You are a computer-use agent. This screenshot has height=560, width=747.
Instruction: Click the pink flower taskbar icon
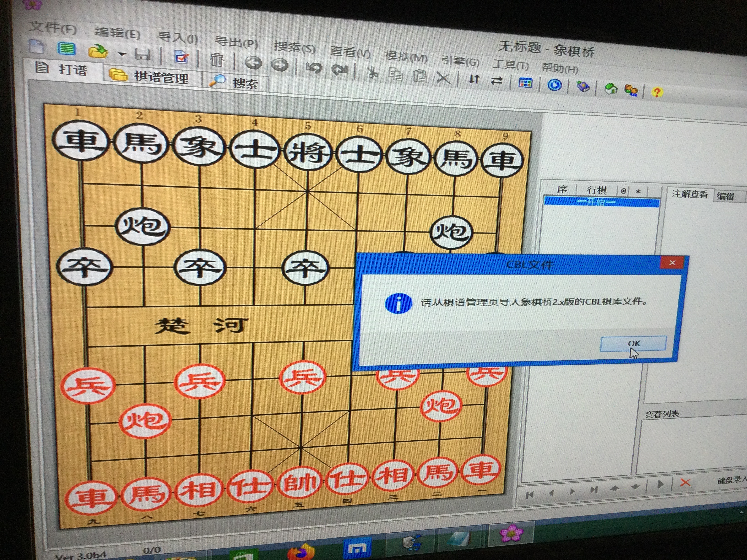click(512, 533)
